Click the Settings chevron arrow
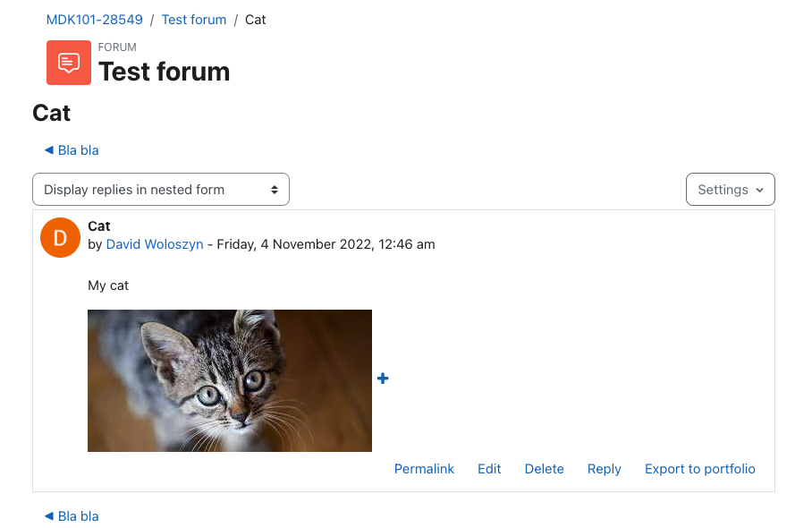This screenshot has width=812, height=528. (x=760, y=190)
